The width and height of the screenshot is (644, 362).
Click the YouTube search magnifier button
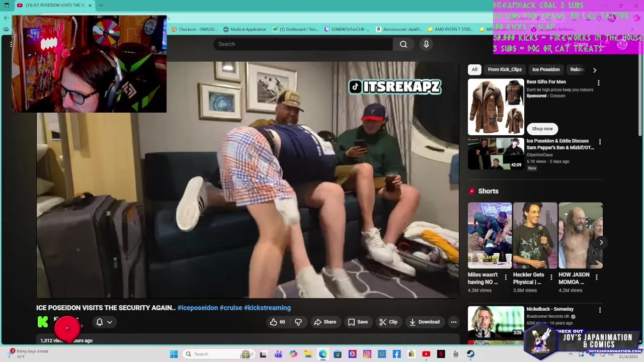coord(404,44)
